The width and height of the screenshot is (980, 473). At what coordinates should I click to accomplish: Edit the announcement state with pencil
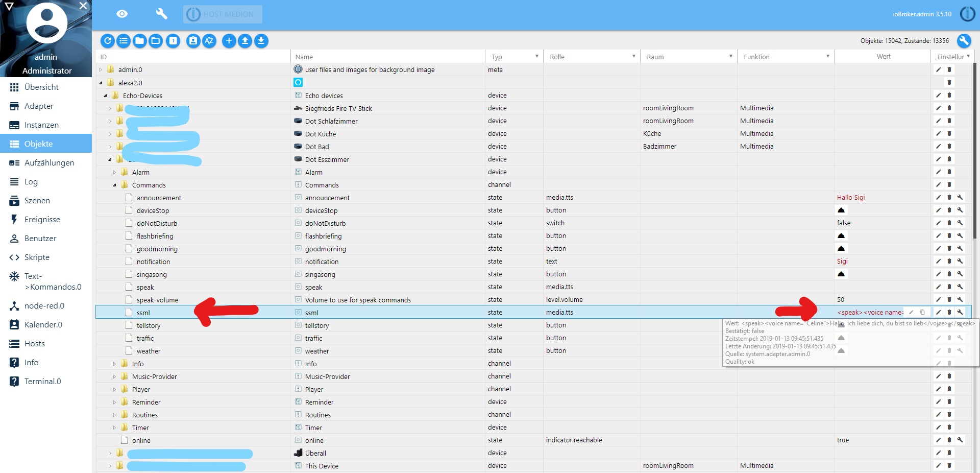tap(939, 197)
